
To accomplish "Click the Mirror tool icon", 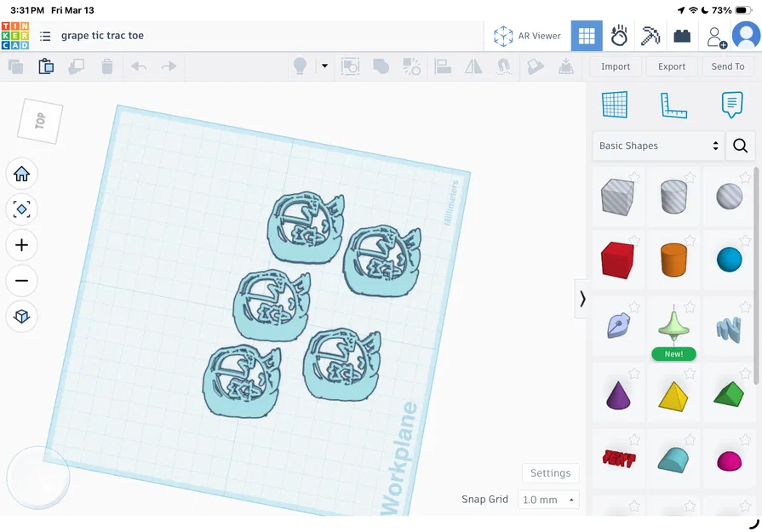I will coord(473,66).
